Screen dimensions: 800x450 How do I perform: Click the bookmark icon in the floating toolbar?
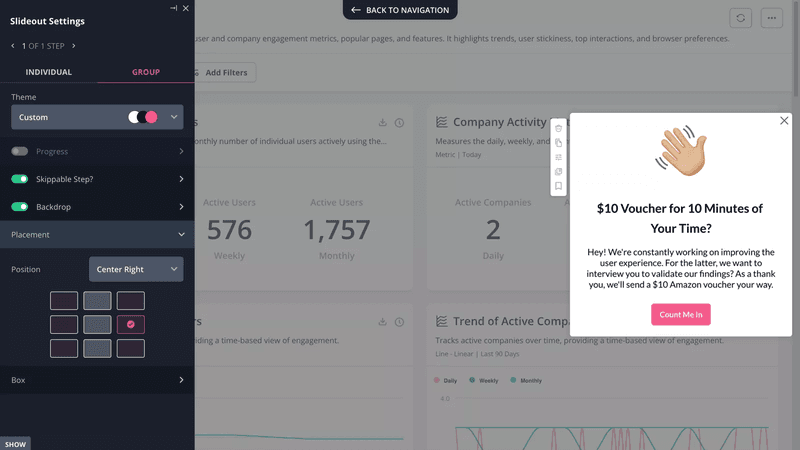coord(558,186)
